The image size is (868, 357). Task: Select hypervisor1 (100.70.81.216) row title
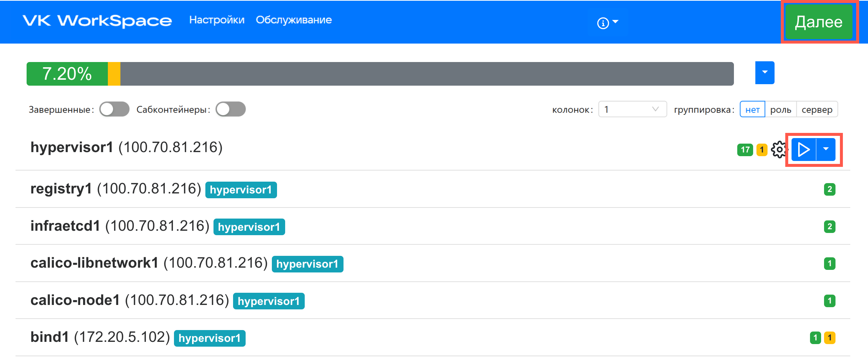click(x=127, y=147)
